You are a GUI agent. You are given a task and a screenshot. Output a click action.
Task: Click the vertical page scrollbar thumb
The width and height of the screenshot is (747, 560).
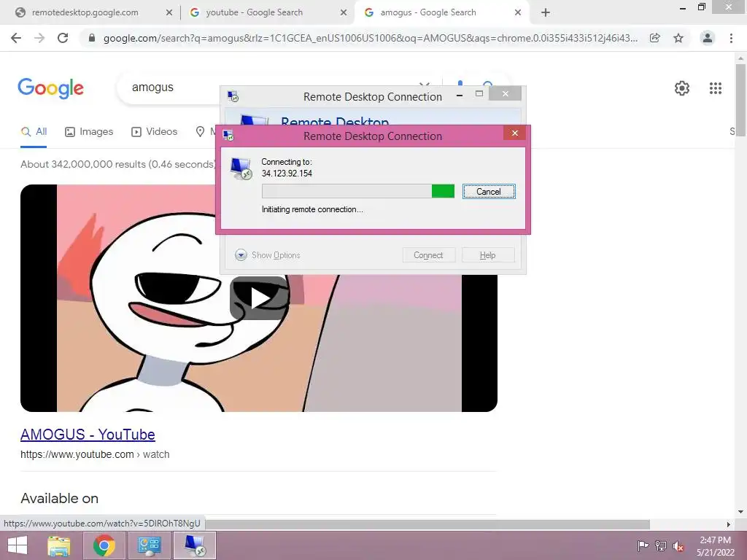pos(740,100)
